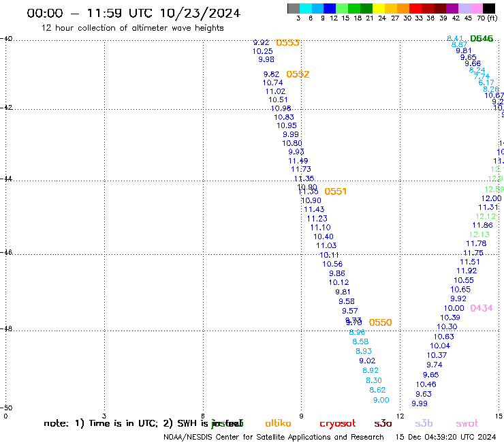The height and width of the screenshot is (443, 504).
Task: Click the wave height value 11.10
Action: click(x=320, y=228)
